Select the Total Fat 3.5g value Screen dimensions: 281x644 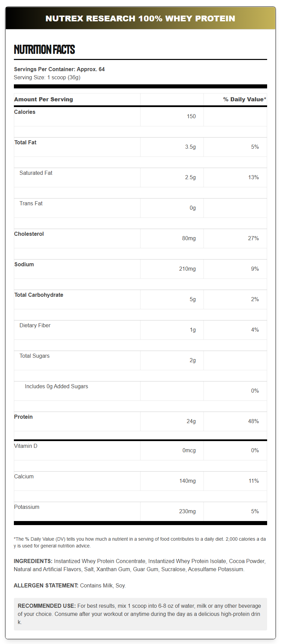190,147
